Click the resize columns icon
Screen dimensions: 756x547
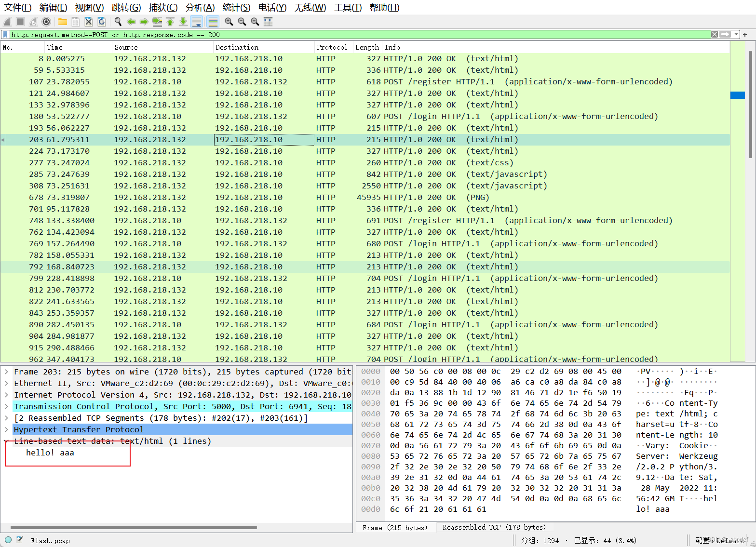tap(268, 22)
